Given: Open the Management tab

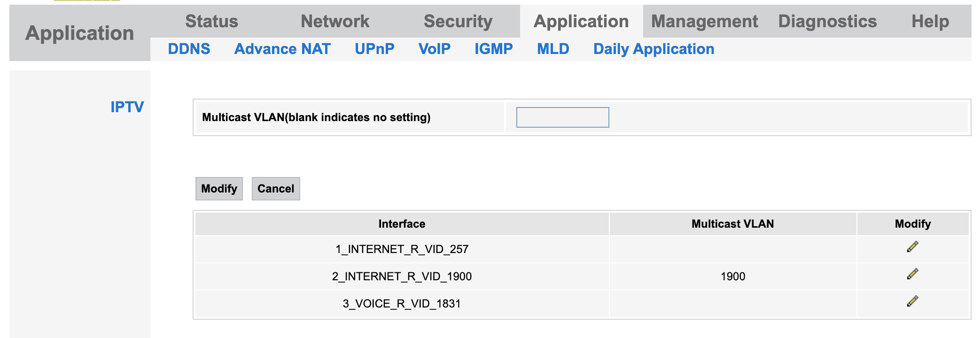Looking at the screenshot, I should tap(704, 22).
